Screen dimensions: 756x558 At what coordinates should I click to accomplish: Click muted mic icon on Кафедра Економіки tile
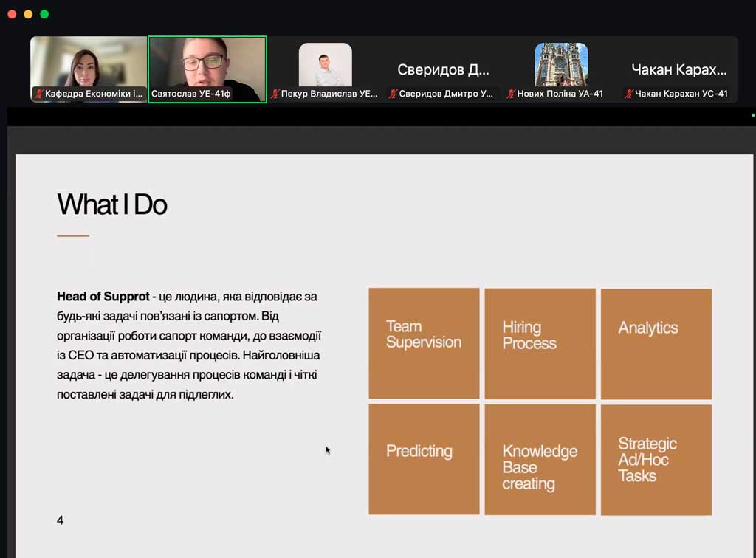point(39,94)
